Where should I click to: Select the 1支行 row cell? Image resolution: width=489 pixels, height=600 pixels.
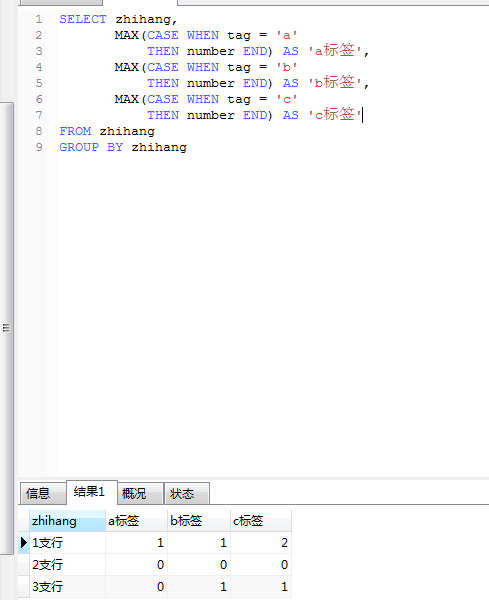point(67,543)
